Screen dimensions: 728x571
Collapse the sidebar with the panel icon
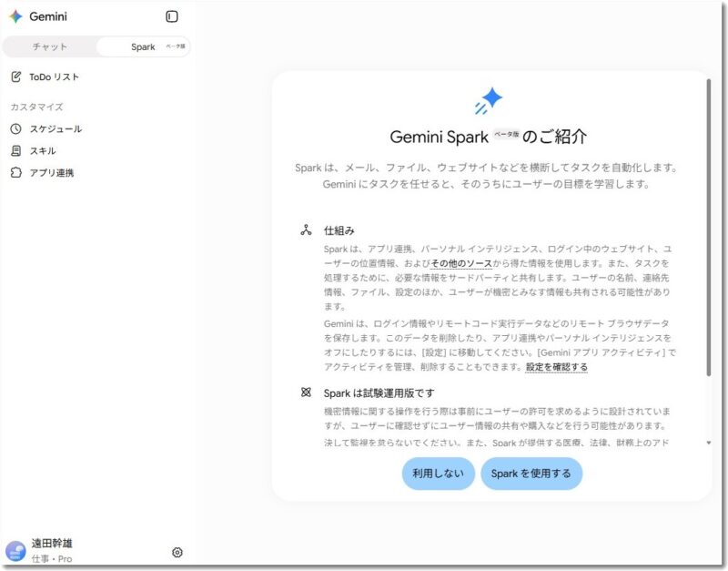172,16
